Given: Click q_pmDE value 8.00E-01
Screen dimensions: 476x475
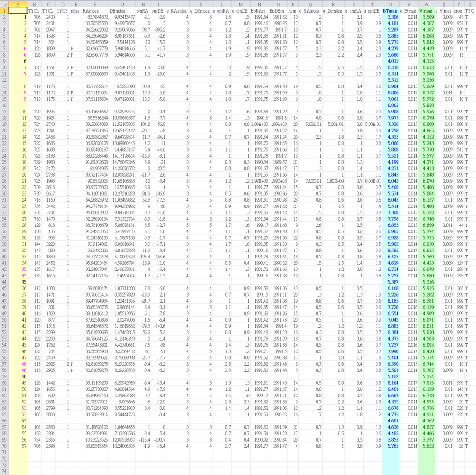Looking at the screenshot, I should 373,181.
